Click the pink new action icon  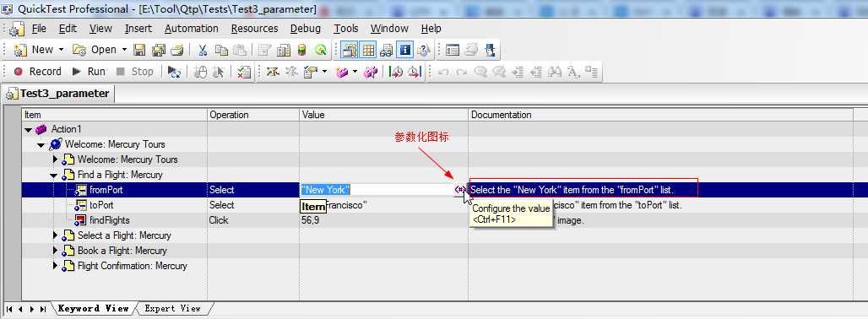click(x=342, y=72)
